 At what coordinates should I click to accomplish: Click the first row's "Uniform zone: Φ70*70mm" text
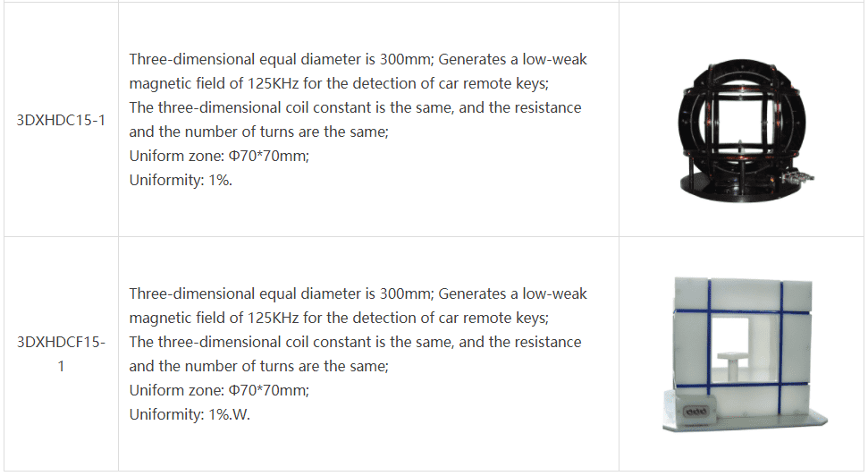tap(219, 156)
